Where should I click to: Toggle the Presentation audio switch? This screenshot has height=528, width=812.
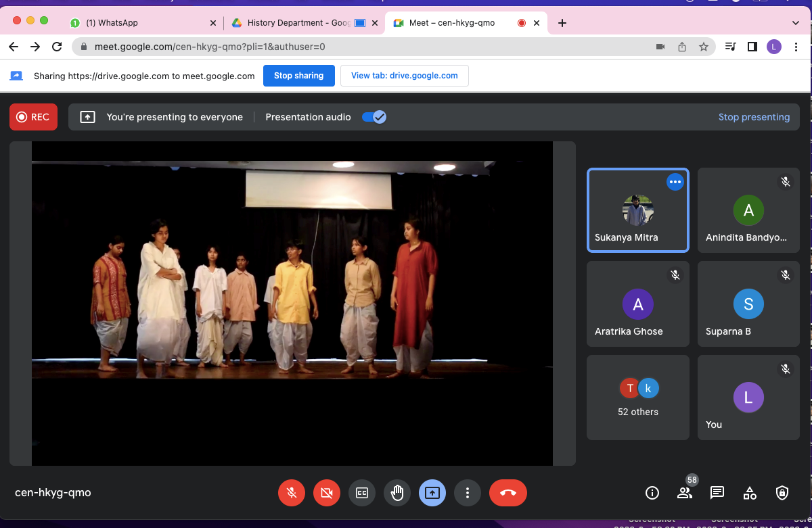pos(374,117)
